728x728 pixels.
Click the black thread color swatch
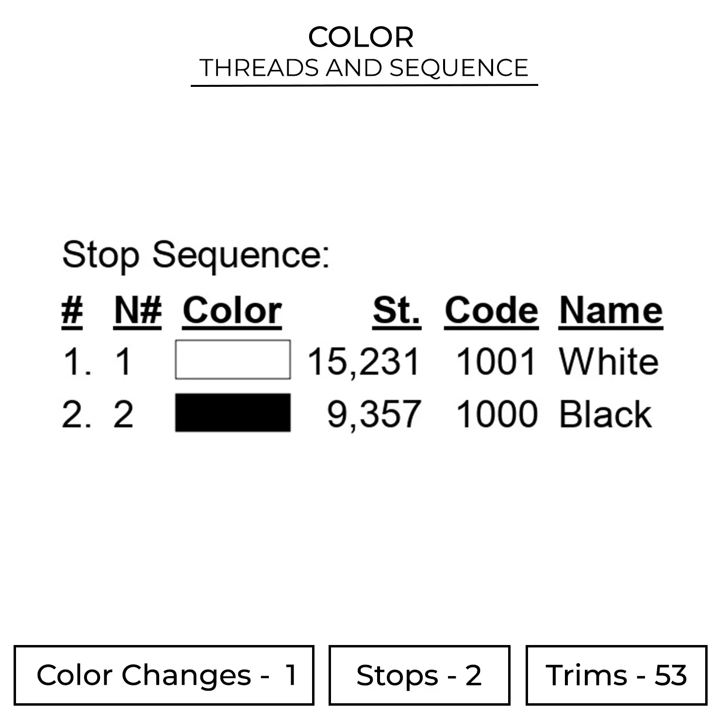coord(233,413)
